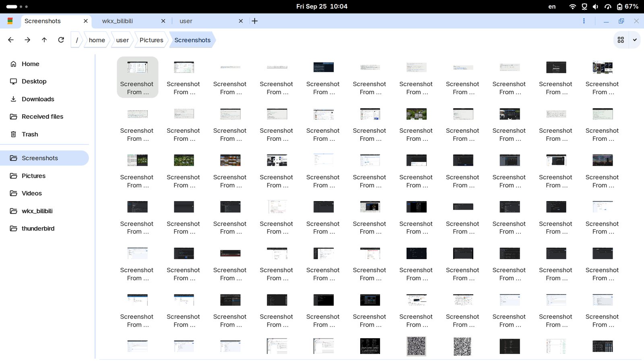This screenshot has width=644, height=362.
Task: Select the highlighted first screenshot file
Action: pos(137,77)
